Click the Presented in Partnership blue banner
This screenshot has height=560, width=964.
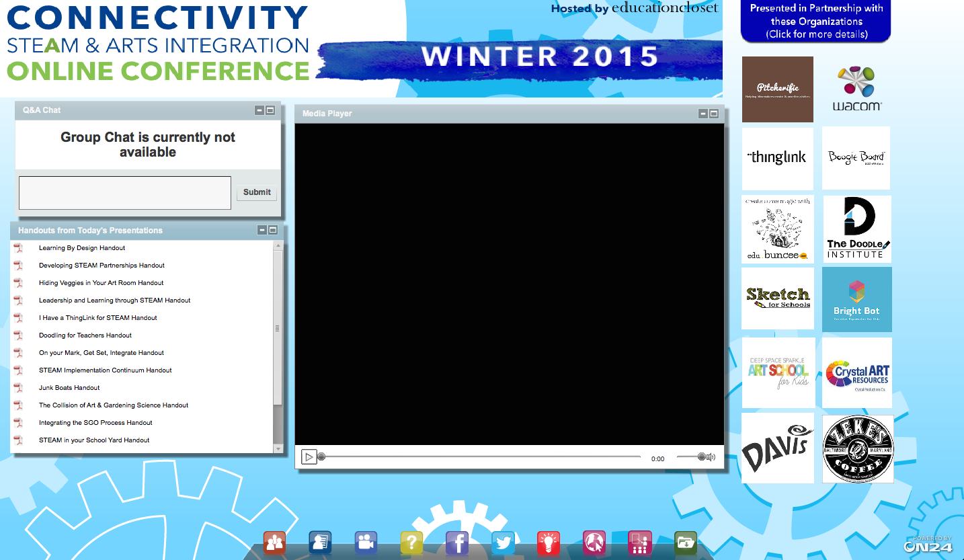coord(816,22)
